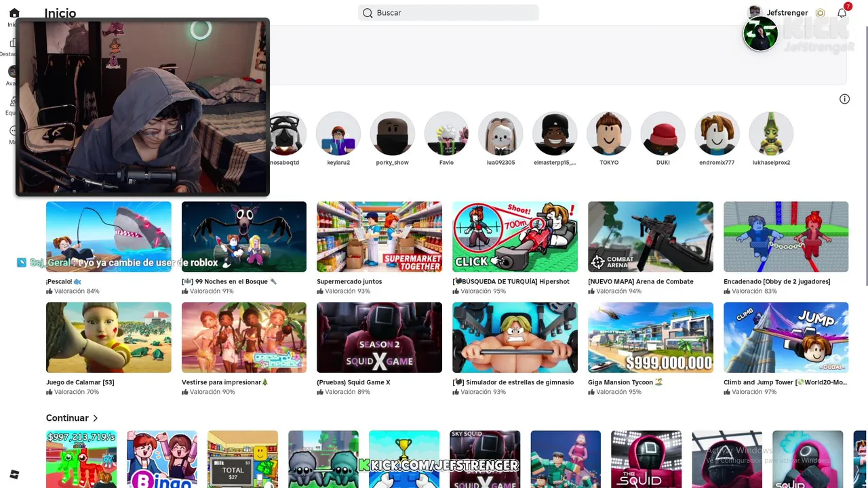The width and height of the screenshot is (868, 488).
Task: Click Juego de Calamar [S3] title text
Action: click(x=80, y=382)
